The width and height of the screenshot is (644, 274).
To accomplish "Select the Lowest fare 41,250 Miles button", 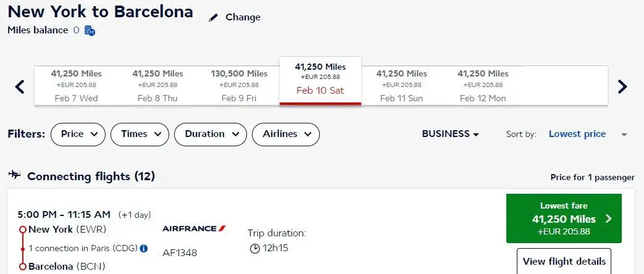I will point(564,218).
